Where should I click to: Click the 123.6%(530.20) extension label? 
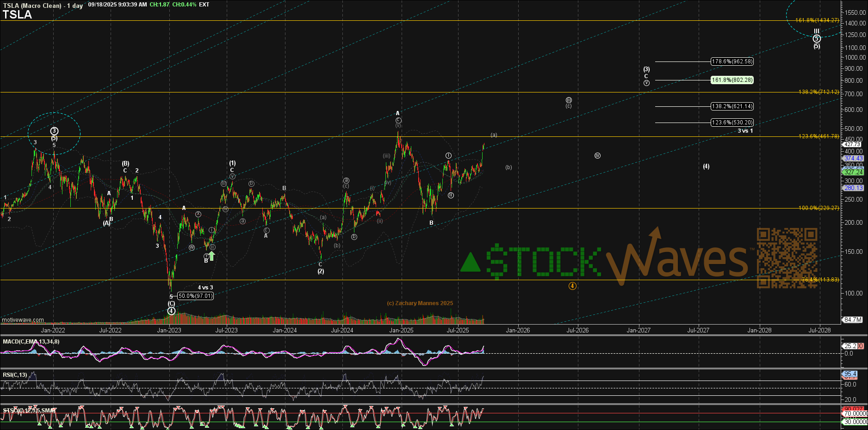[732, 123]
